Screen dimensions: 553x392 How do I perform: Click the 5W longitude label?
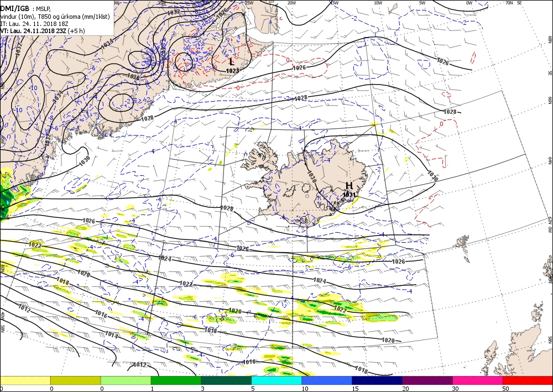[x=422, y=3]
